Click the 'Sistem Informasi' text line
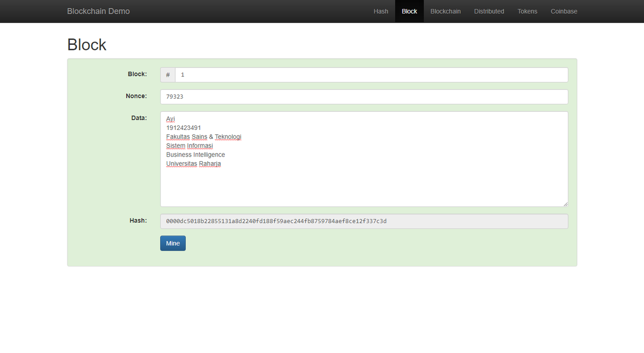The width and height of the screenshot is (644, 353). click(x=190, y=146)
